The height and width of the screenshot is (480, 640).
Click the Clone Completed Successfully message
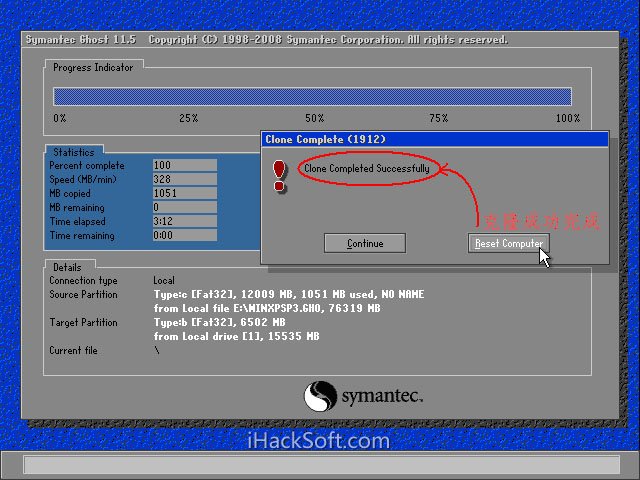point(366,169)
